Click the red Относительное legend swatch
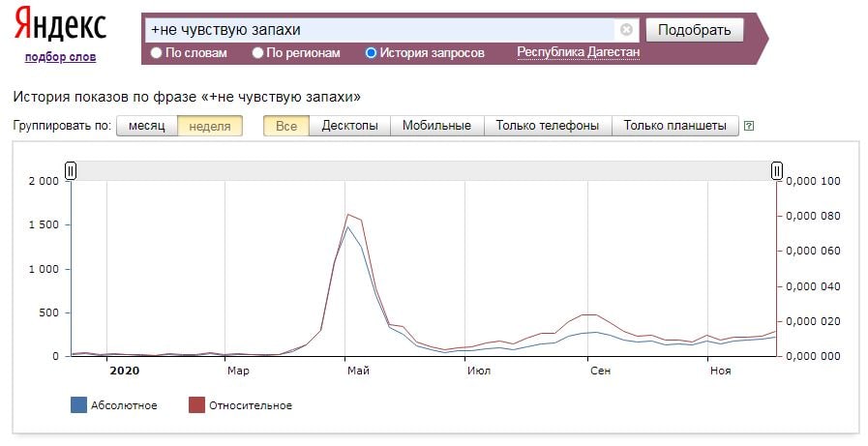Screen dimensions: 868x446 197,405
